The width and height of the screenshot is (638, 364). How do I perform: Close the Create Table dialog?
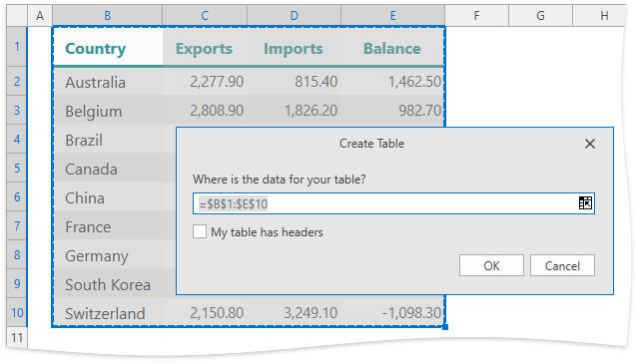[590, 144]
